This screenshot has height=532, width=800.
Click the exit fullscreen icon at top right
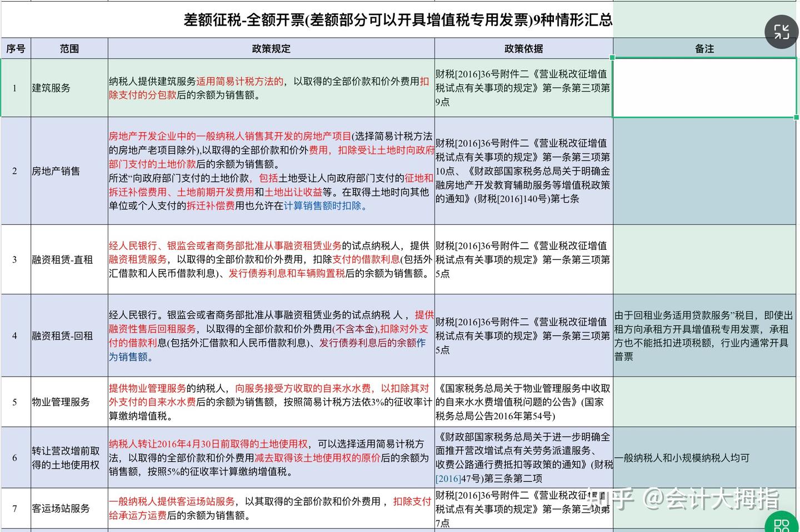pyautogui.click(x=781, y=32)
